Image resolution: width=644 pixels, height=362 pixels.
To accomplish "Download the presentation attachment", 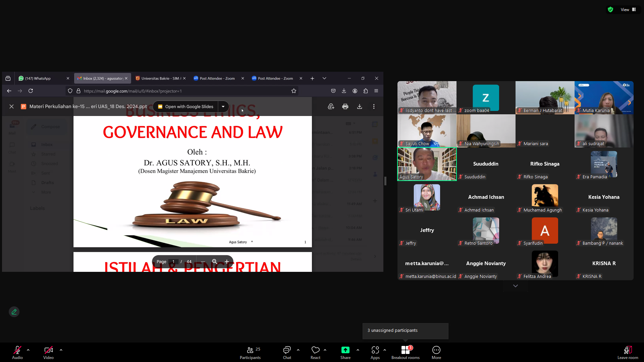I will tap(360, 107).
